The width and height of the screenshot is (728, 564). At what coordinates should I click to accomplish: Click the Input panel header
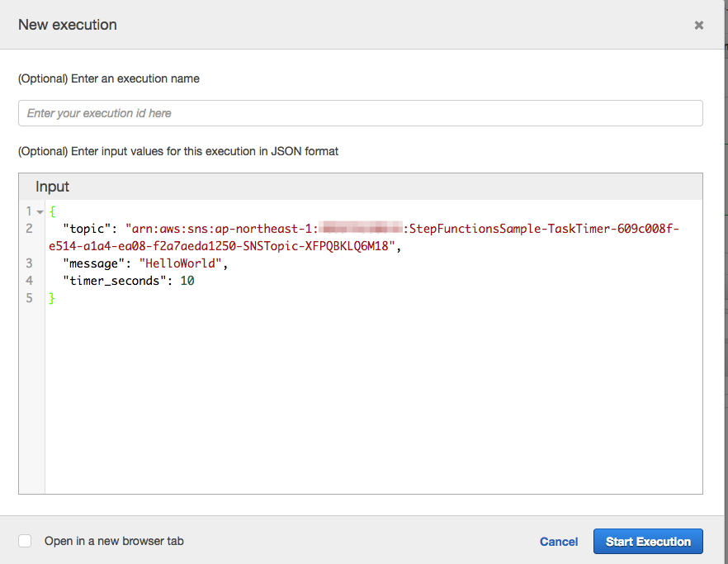52,187
